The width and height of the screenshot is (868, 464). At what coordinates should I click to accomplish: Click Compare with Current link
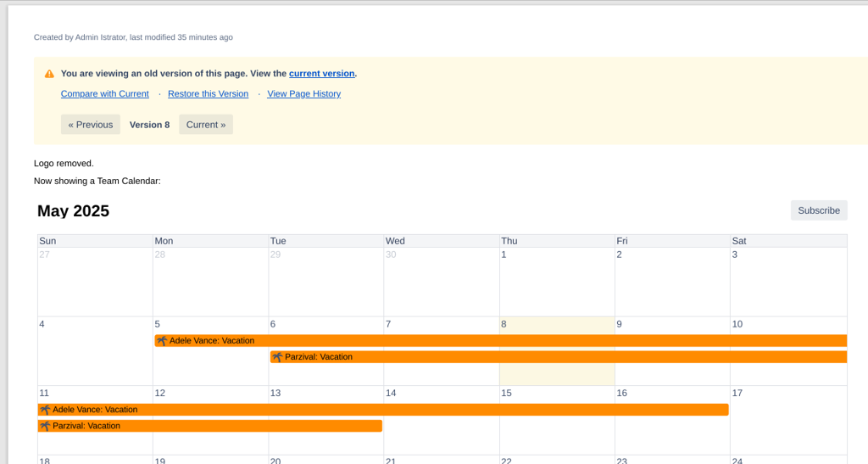(x=105, y=94)
